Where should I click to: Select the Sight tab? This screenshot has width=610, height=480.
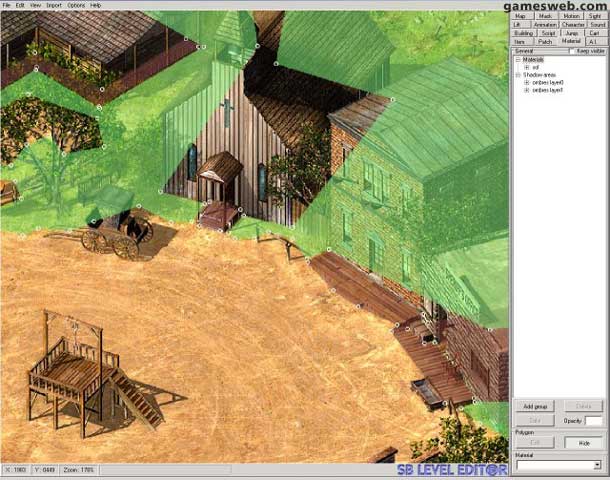[x=596, y=16]
